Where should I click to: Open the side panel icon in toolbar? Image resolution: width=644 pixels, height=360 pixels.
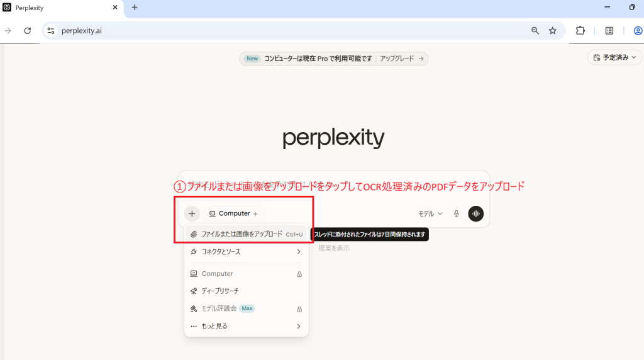[x=609, y=30]
